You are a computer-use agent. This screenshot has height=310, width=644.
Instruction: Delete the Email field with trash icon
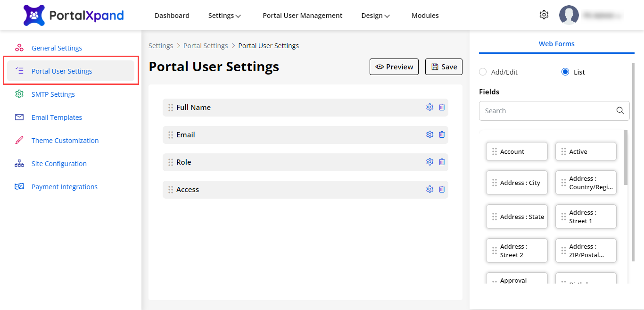pos(442,134)
